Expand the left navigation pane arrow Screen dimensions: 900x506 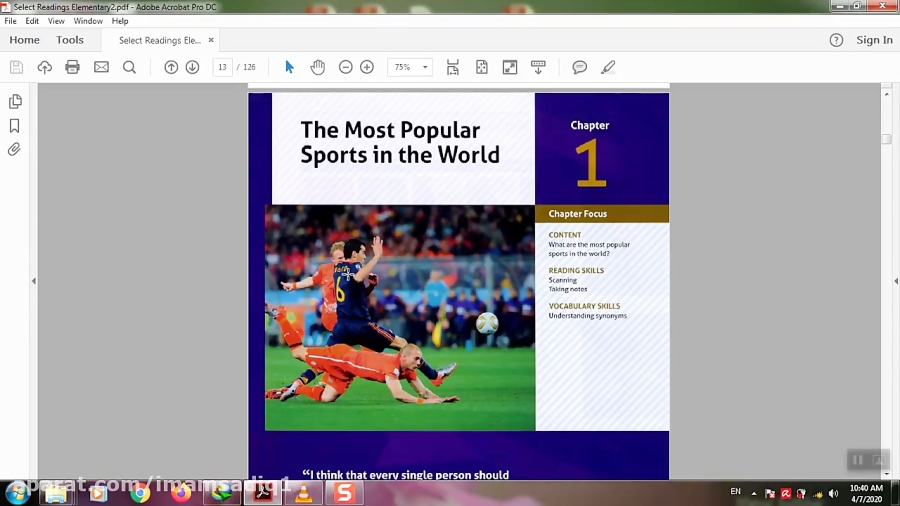point(33,281)
